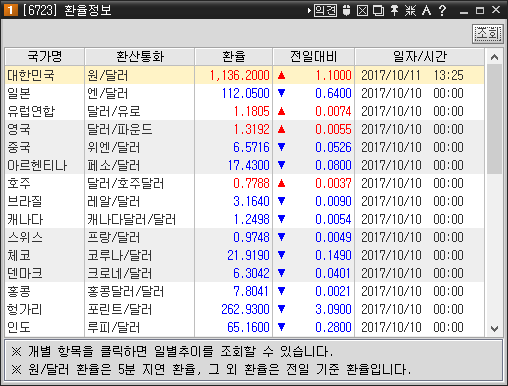508x386 pixels.
Task: Click the 조회 query button
Action: click(487, 34)
